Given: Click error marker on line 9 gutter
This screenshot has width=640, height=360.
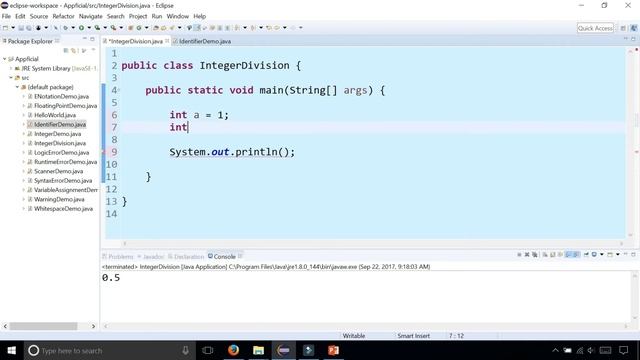Looking at the screenshot, I should (103, 152).
